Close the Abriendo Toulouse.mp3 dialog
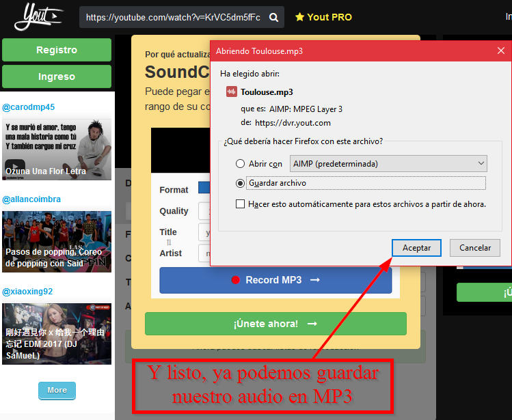Viewport: 512px width, 420px height. (x=501, y=51)
